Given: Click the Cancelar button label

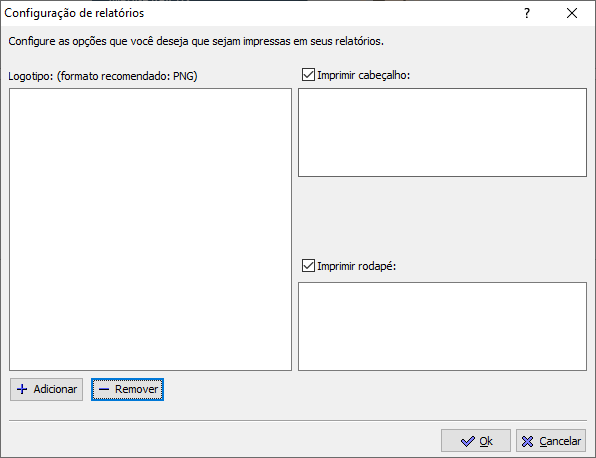Looking at the screenshot, I should pyautogui.click(x=560, y=441).
